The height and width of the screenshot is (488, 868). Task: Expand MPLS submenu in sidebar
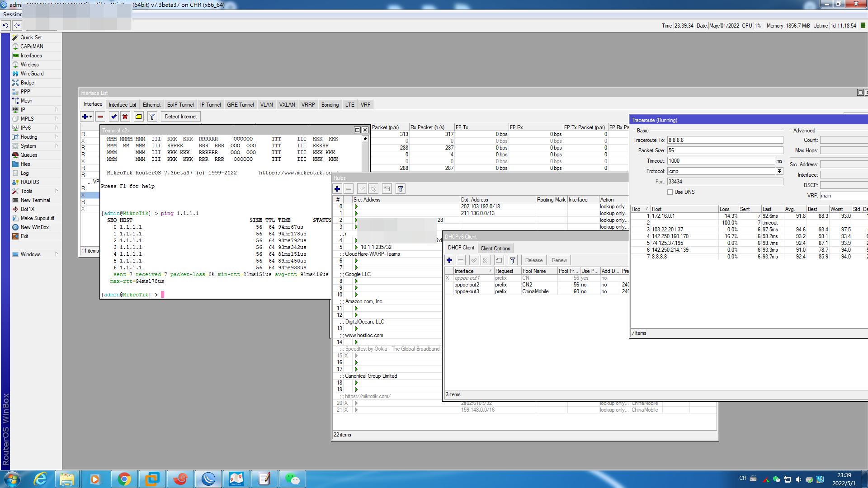click(x=57, y=119)
